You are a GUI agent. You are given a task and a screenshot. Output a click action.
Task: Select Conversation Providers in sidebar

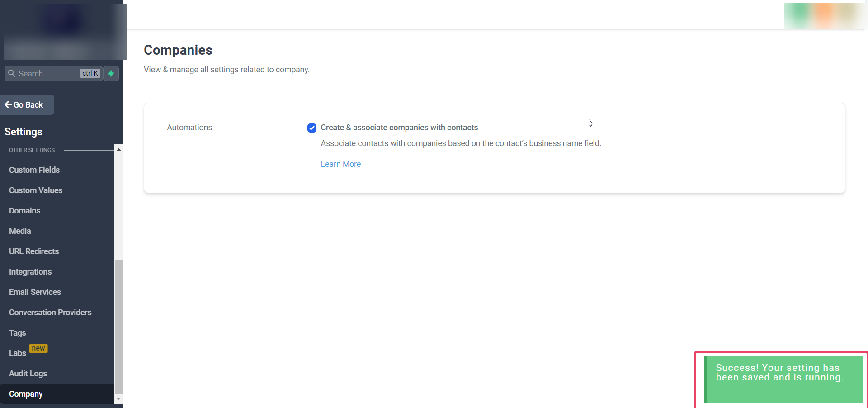[x=50, y=313]
